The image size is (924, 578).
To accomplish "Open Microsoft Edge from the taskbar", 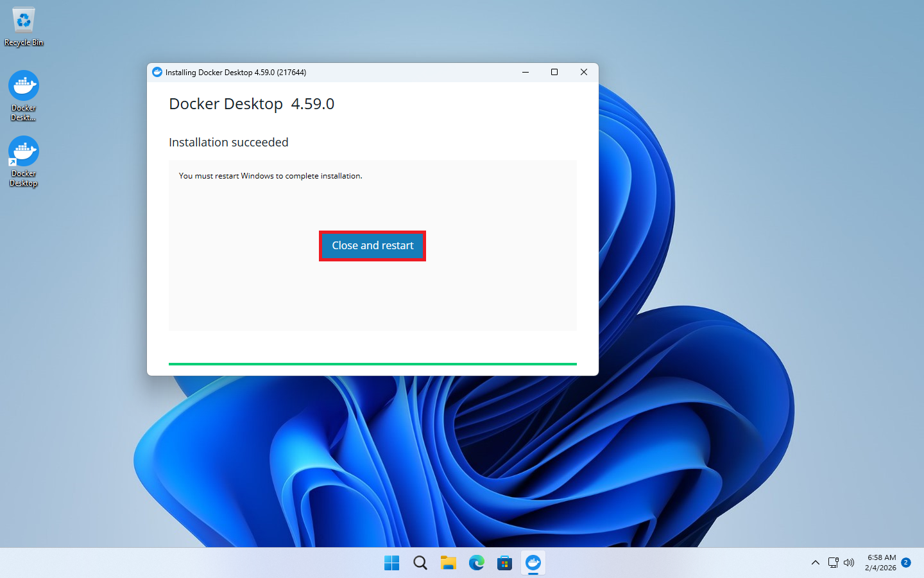I will click(476, 563).
